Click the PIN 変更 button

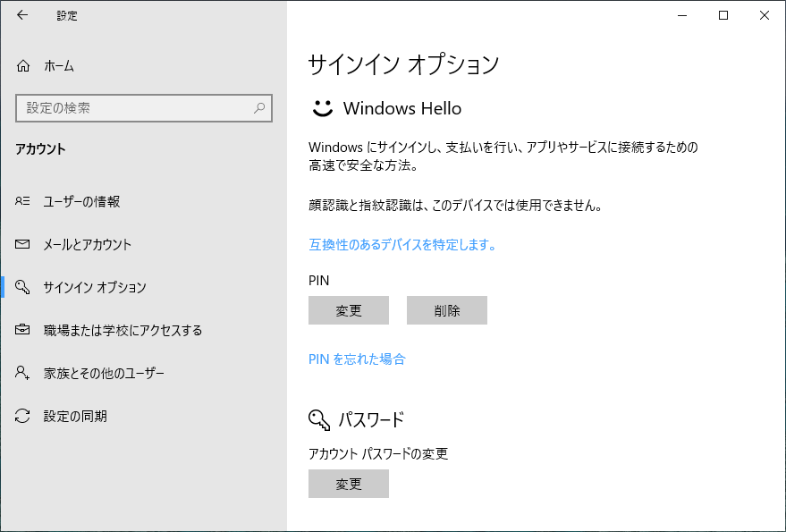click(x=349, y=310)
